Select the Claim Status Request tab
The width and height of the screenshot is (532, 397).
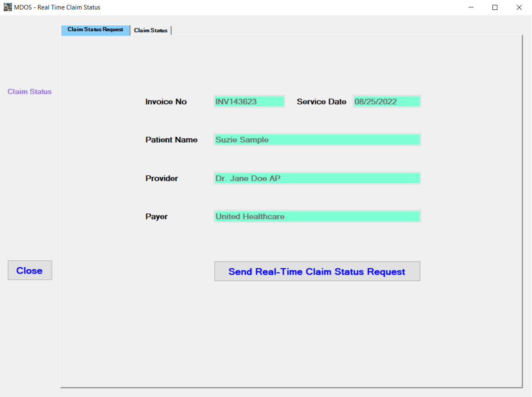click(95, 30)
